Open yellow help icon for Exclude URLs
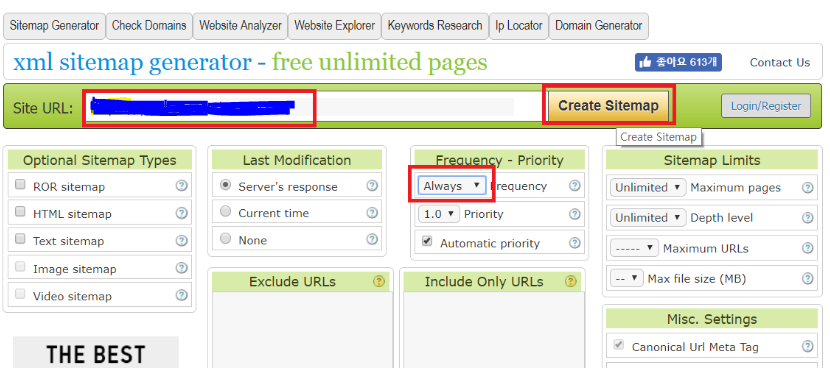Image resolution: width=830 pixels, height=381 pixels. 378,282
